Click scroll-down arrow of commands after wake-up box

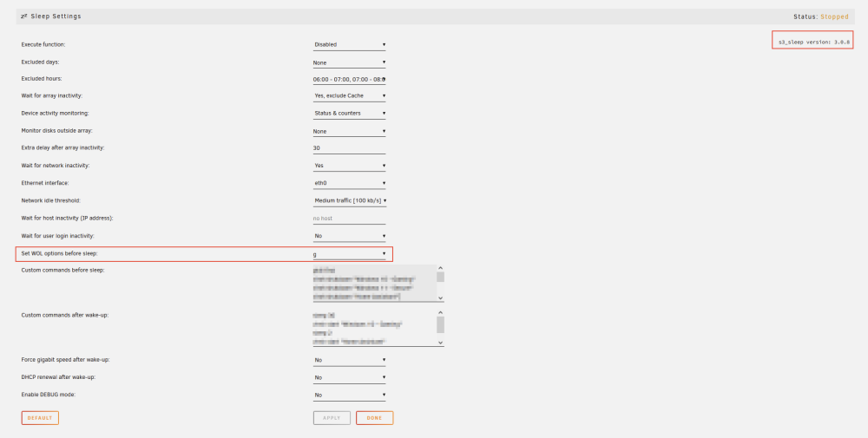pos(441,343)
